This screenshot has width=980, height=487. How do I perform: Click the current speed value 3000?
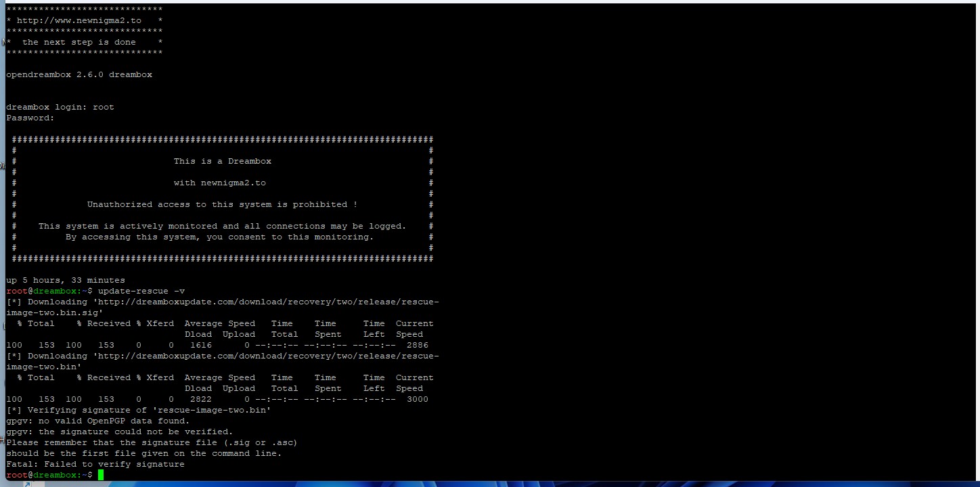coord(417,399)
